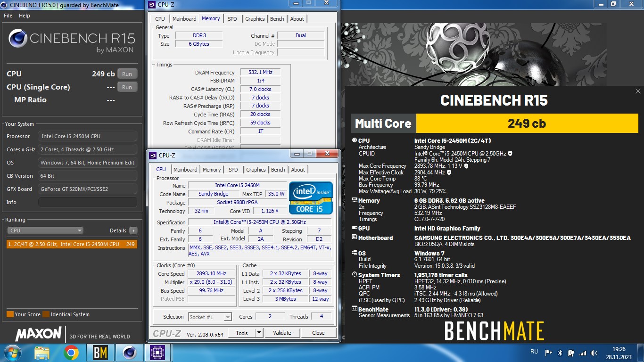The width and height of the screenshot is (644, 362).
Task: Select Bench tab in back CPU-Z window
Action: (277, 19)
